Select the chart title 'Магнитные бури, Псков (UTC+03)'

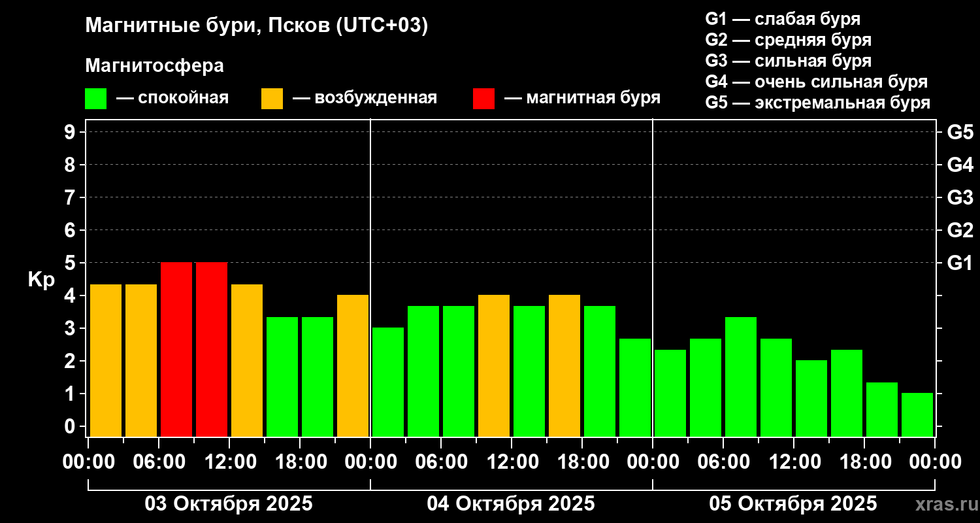257,26
